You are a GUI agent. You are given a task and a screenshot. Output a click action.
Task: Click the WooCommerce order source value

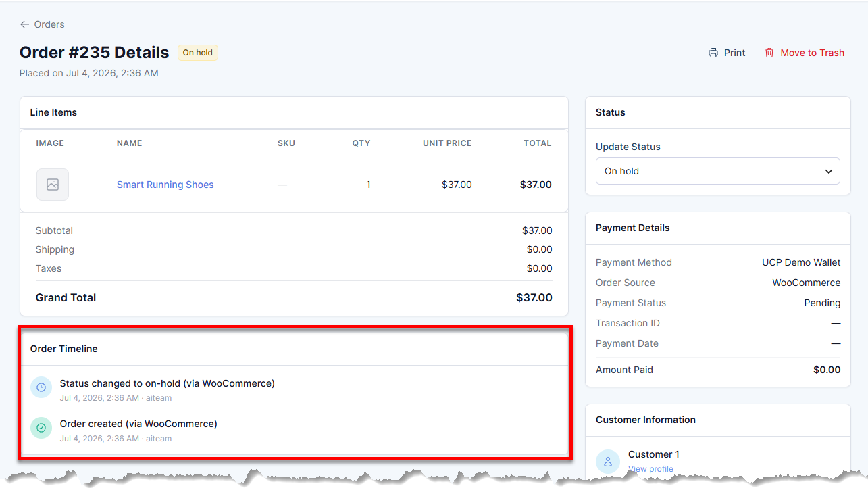coord(807,283)
